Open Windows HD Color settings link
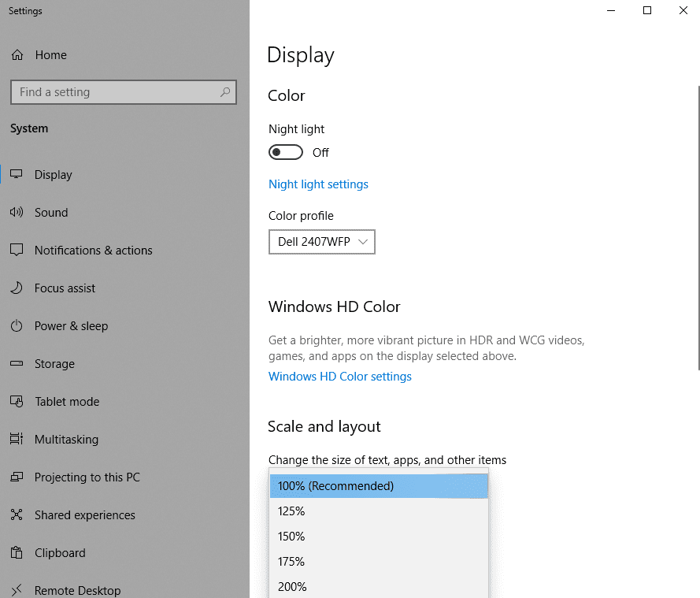Screen dimensions: 700x598 (339, 377)
